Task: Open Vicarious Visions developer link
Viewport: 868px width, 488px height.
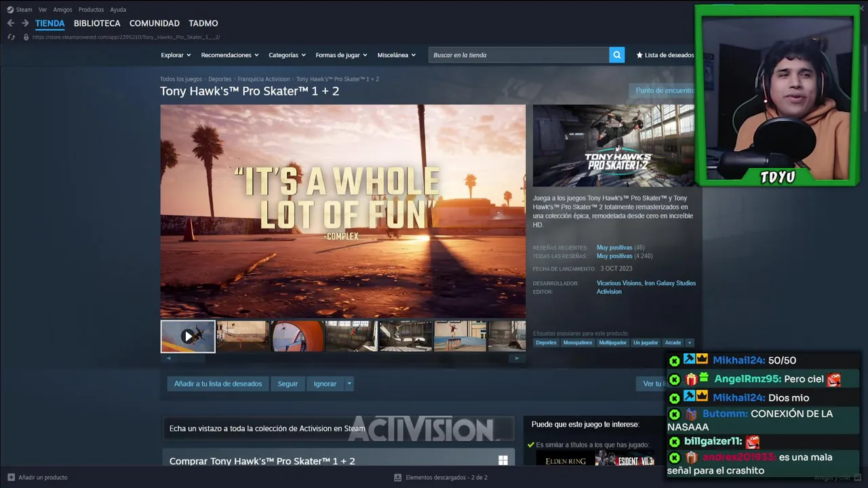Action: click(x=618, y=283)
